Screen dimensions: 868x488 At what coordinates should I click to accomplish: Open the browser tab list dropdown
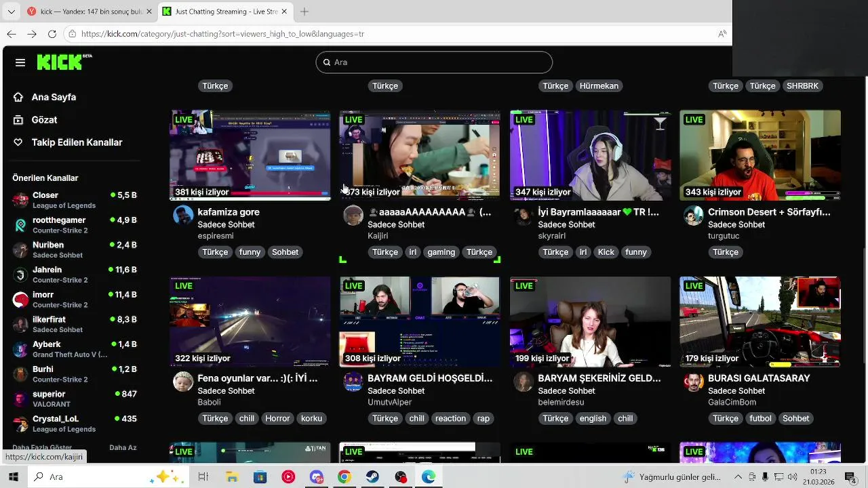pyautogui.click(x=11, y=12)
